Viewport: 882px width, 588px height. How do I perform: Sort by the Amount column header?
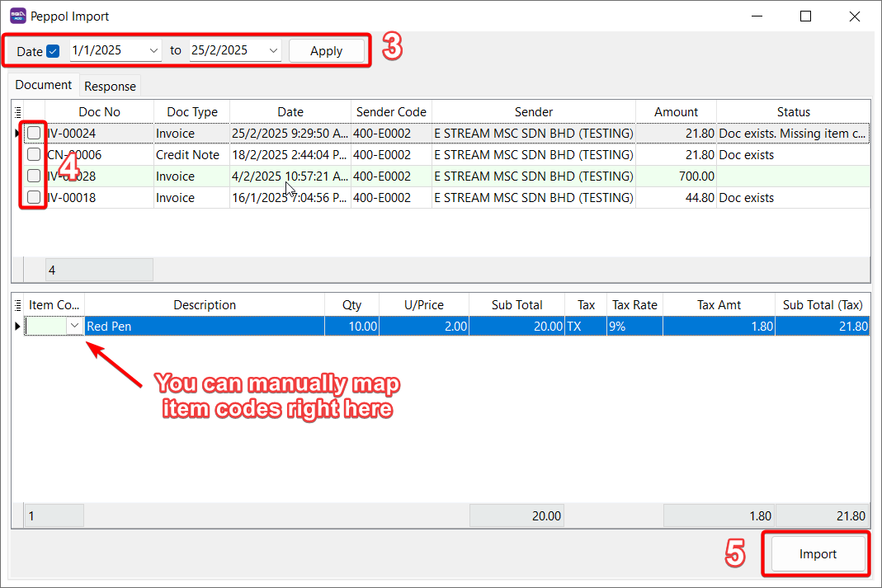click(x=676, y=112)
